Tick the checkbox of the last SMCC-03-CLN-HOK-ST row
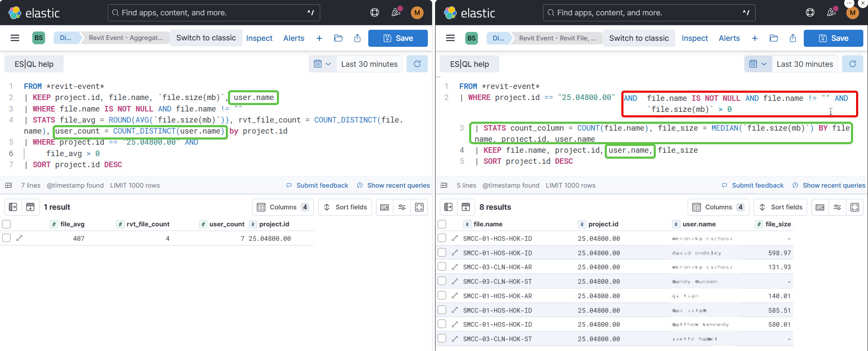The height and width of the screenshot is (351, 868). 442,339
